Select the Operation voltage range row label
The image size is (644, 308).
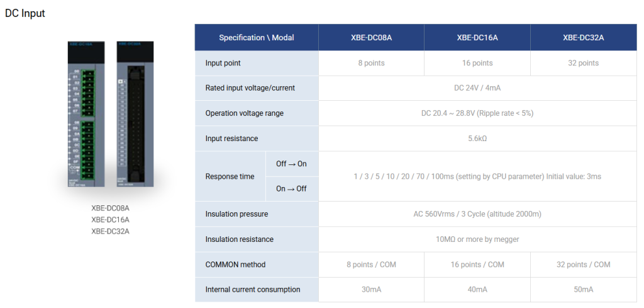click(x=244, y=113)
